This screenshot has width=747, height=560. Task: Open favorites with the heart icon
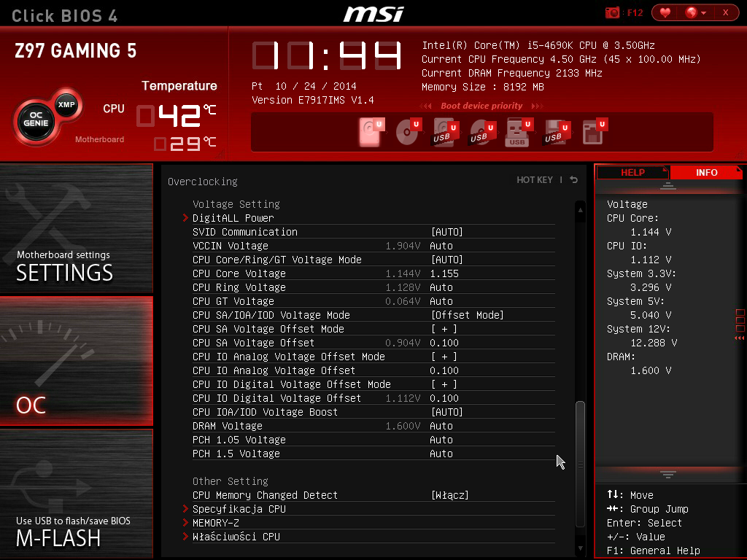click(665, 12)
